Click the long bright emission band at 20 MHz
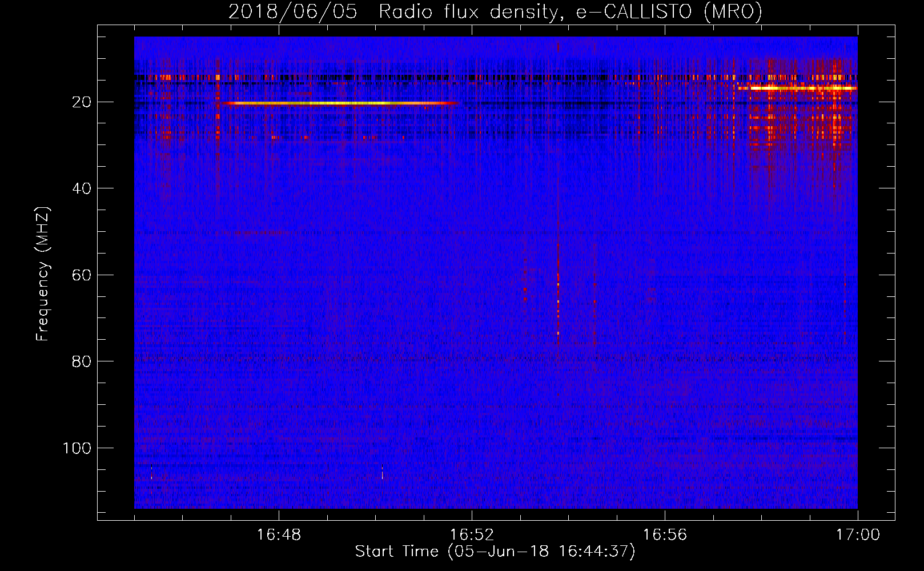Viewport: 924px width, 571px height. click(x=339, y=103)
